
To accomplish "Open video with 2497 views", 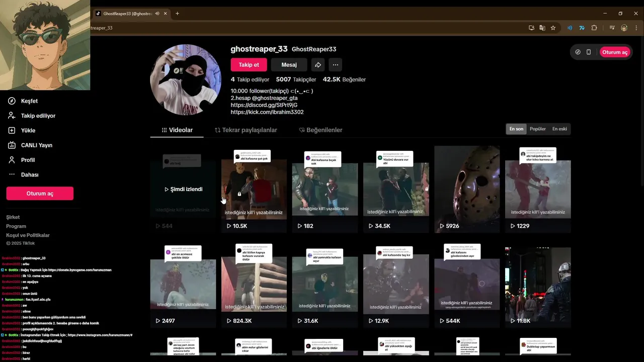I will (x=183, y=285).
